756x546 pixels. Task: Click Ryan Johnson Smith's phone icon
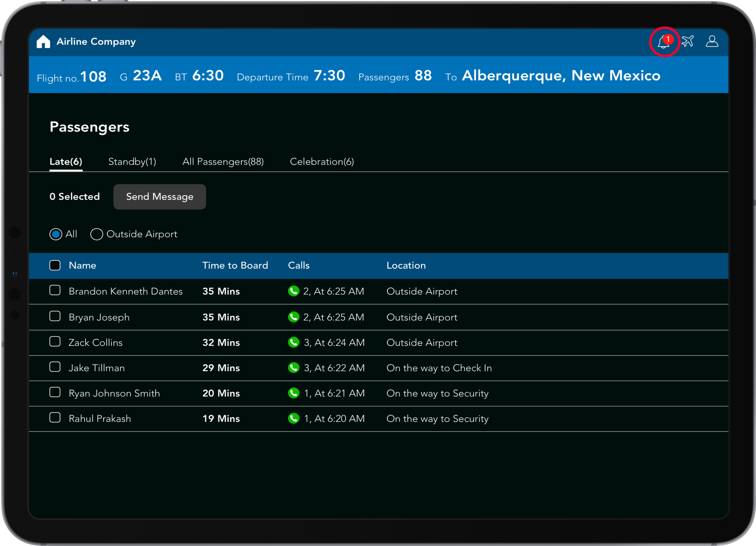293,393
